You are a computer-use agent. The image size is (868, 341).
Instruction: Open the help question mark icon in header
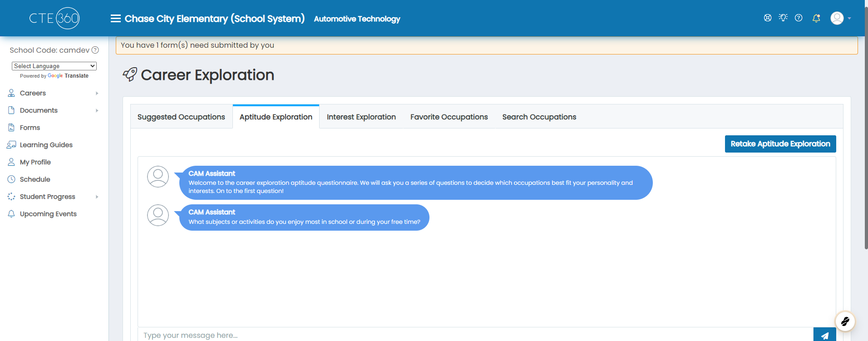pos(799,18)
